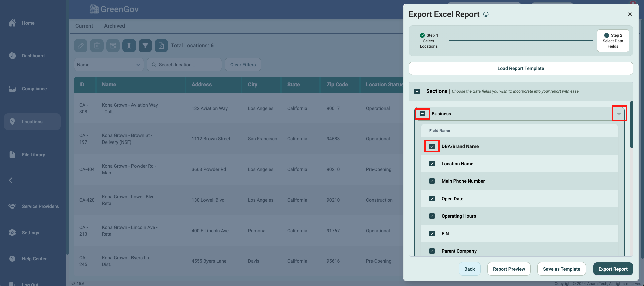This screenshot has height=286, width=644.
Task: Click the info icon beside Export Excel Report
Action: tap(486, 14)
